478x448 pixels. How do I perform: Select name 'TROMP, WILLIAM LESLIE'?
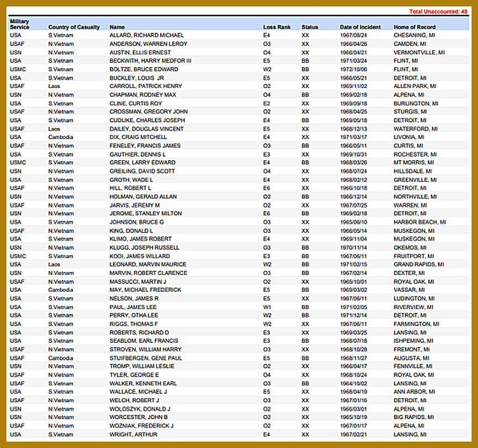tap(142, 366)
